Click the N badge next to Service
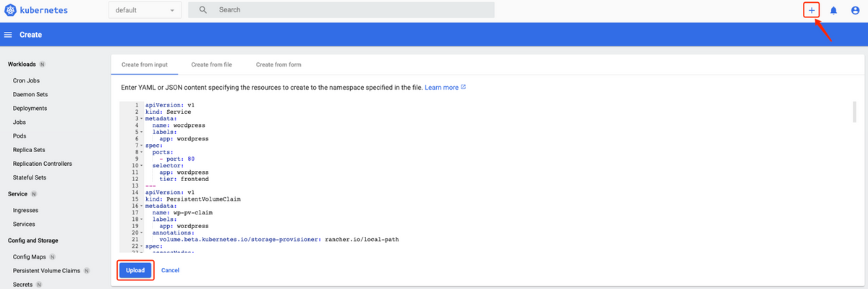 (x=34, y=194)
